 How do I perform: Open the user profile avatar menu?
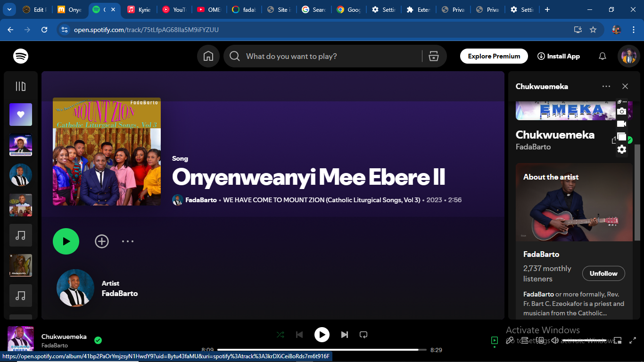[x=628, y=56]
